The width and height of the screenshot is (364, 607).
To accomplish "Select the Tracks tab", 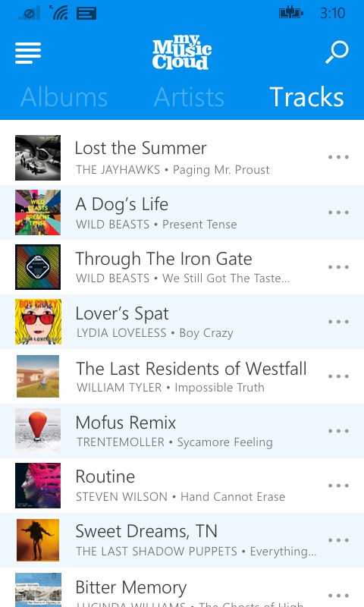I will tap(307, 97).
